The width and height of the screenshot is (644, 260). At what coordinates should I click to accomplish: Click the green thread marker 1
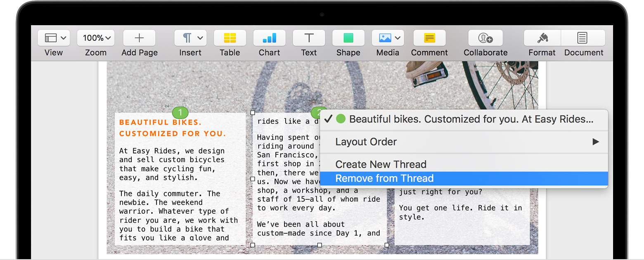(x=180, y=112)
